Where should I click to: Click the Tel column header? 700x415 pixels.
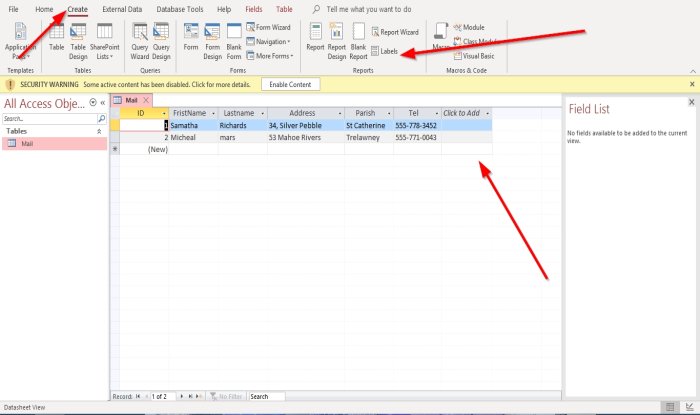click(417, 113)
